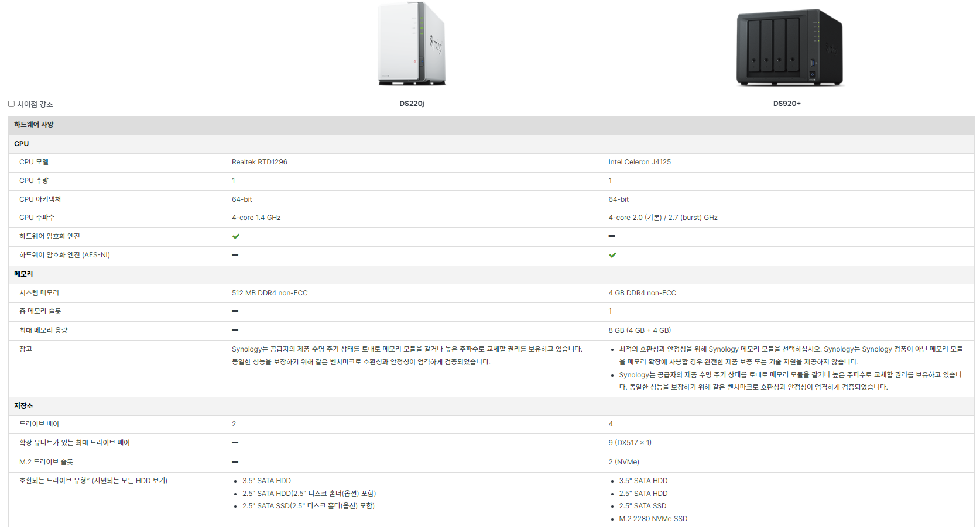Click the CPU 모델 row label
The height and width of the screenshot is (527, 980).
click(x=34, y=162)
